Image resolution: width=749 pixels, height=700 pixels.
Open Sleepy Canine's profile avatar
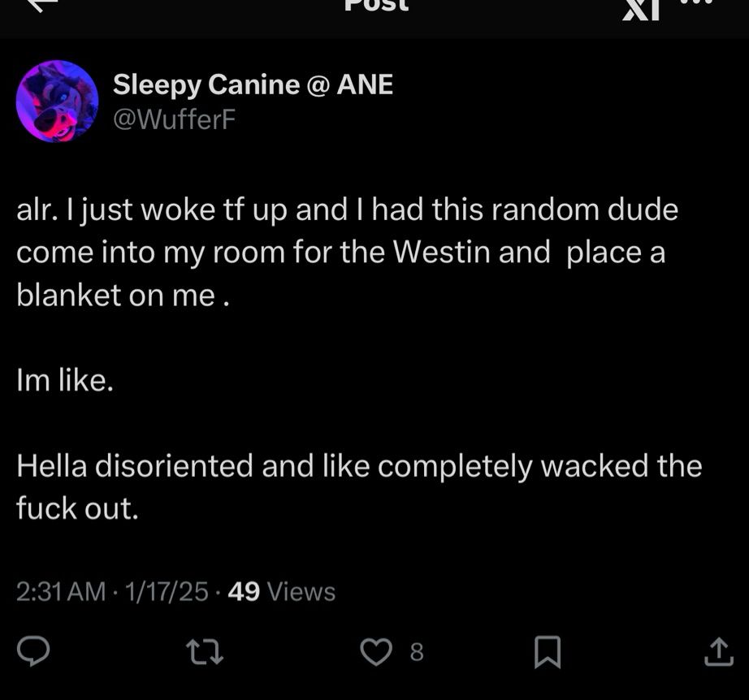coord(58,102)
